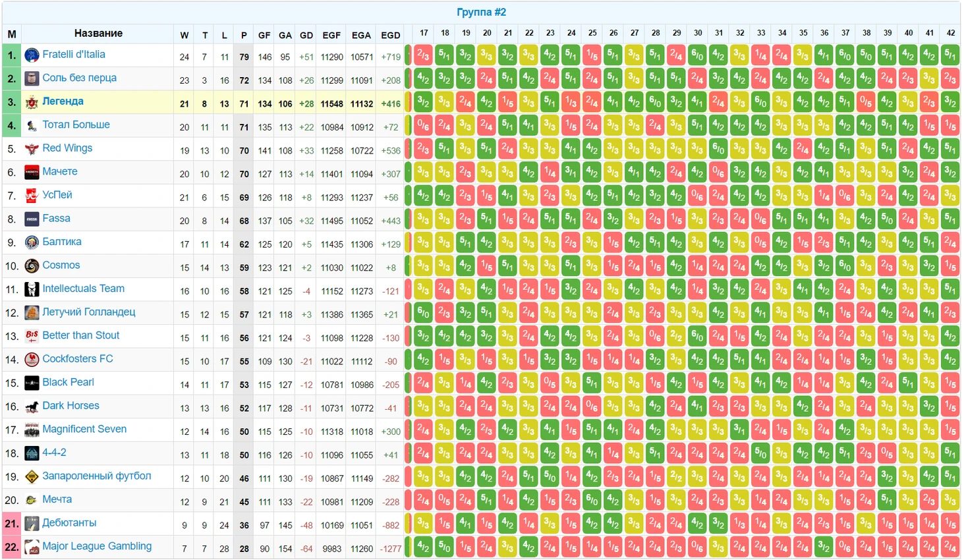Click Дебютанты EGD value -882
The image size is (962, 560).
[x=391, y=525]
